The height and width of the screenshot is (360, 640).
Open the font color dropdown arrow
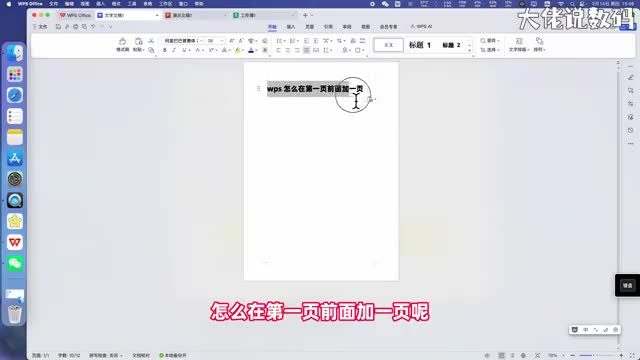tap(256, 51)
